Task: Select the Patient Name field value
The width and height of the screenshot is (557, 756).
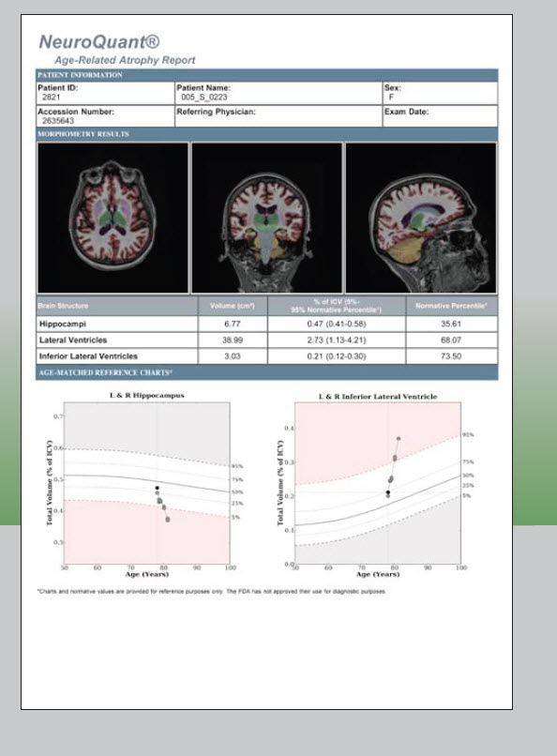Action: (x=203, y=97)
